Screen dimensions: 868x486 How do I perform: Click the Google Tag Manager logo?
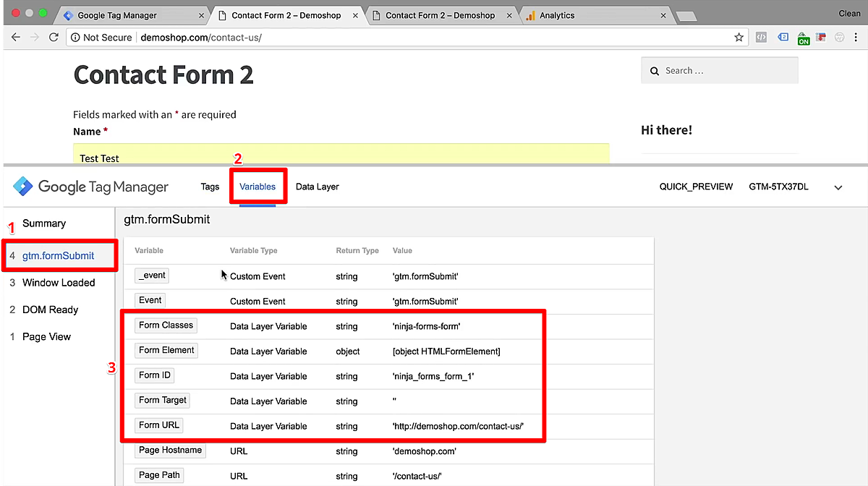tap(90, 187)
